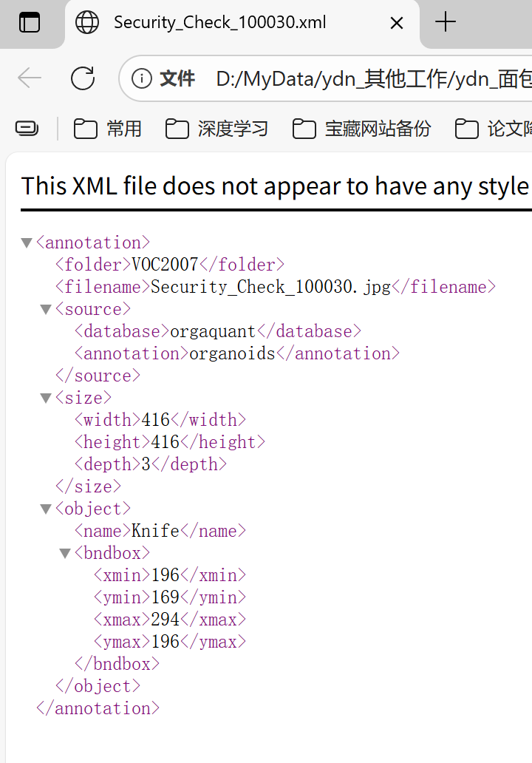Open the 论文 bookmarks folder
The height and width of the screenshot is (763, 532).
tap(493, 129)
